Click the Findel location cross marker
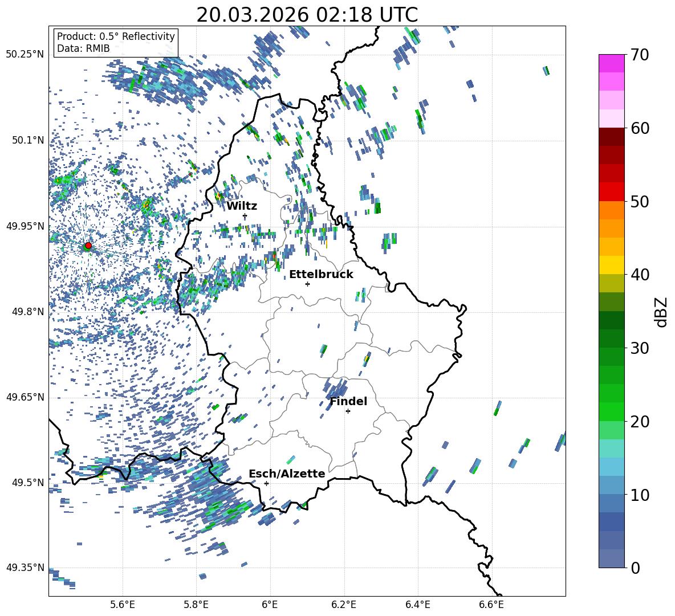The image size is (675, 616). pos(348,411)
